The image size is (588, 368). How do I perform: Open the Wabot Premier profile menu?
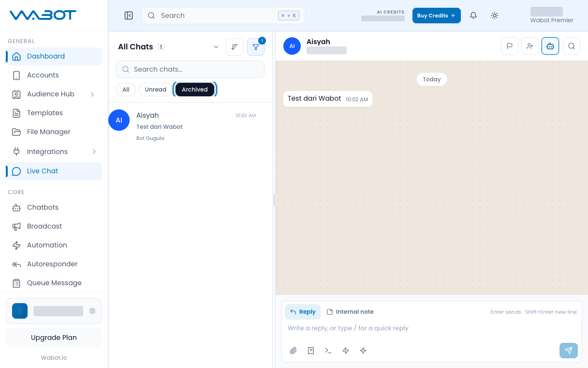552,15
